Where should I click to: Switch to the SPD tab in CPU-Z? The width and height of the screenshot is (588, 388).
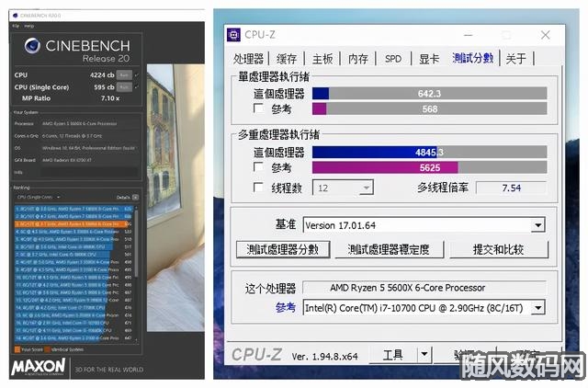393,59
